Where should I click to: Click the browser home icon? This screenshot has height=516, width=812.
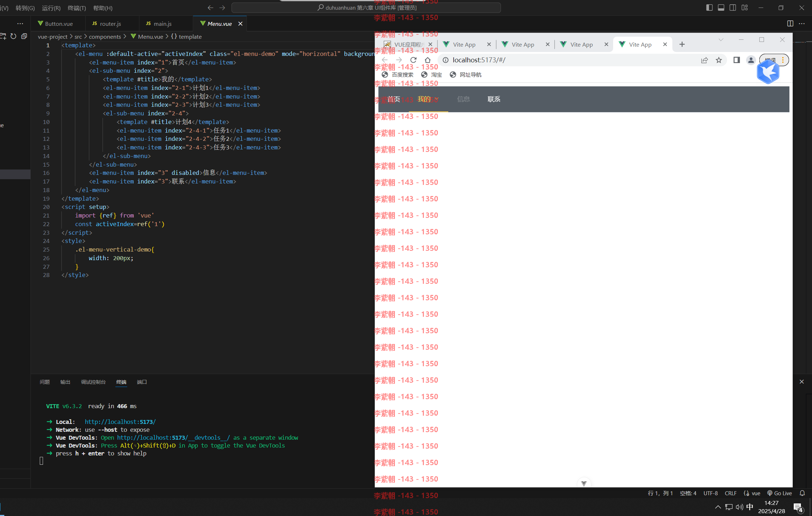pos(428,60)
